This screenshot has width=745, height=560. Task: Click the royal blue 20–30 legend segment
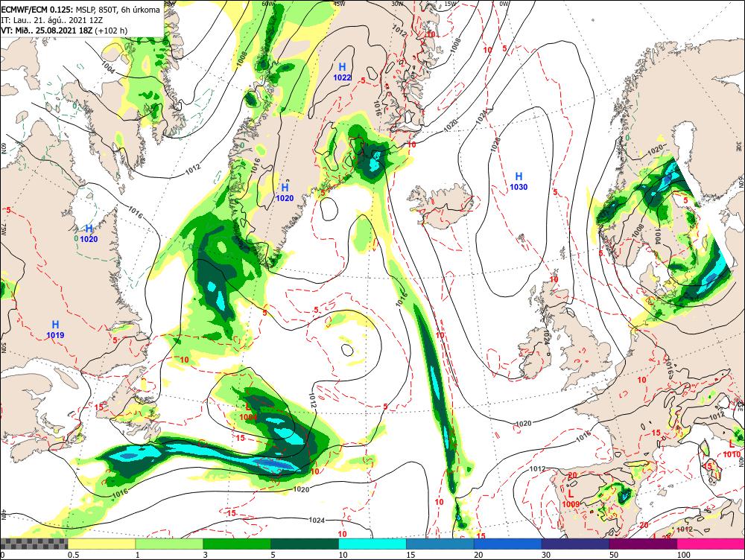[507, 544]
